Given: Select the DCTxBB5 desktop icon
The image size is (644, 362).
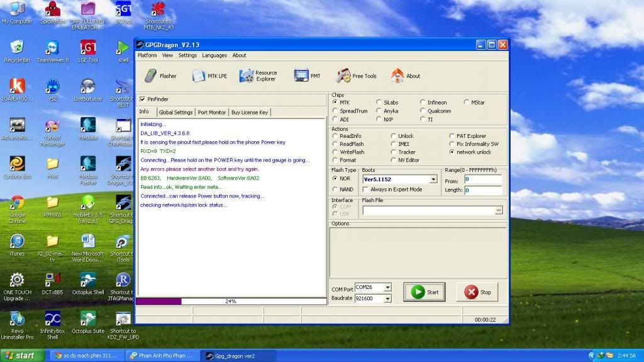Looking at the screenshot, I should coord(53,284).
